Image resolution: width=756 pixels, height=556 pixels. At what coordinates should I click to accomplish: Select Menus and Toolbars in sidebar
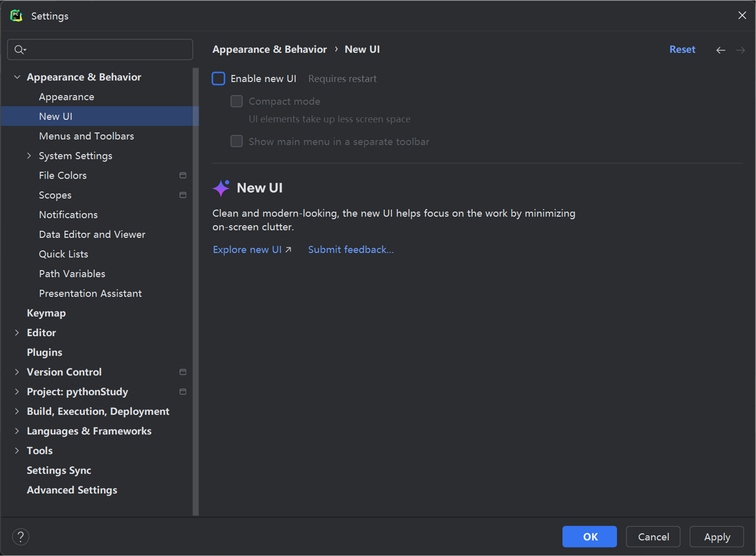(86, 136)
